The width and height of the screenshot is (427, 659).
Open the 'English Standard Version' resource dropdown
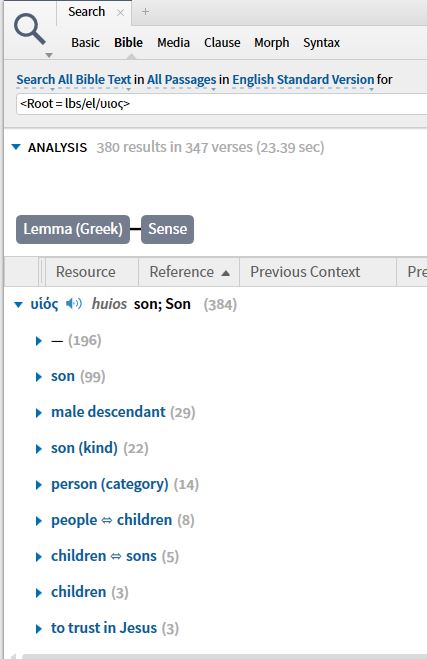(303, 80)
